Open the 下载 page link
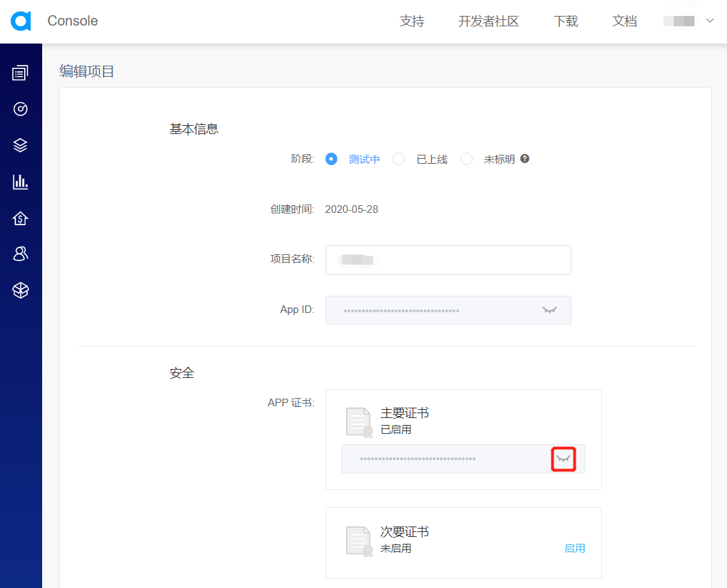This screenshot has width=727, height=588. point(566,21)
